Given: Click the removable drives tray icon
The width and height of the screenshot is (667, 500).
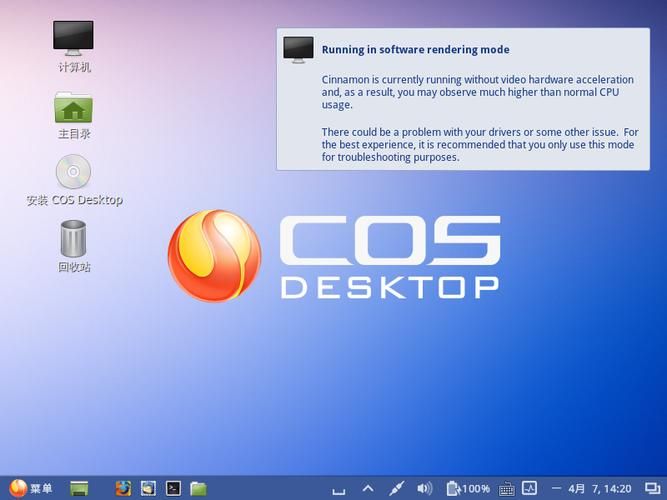Looking at the screenshot, I should pos(339,491).
